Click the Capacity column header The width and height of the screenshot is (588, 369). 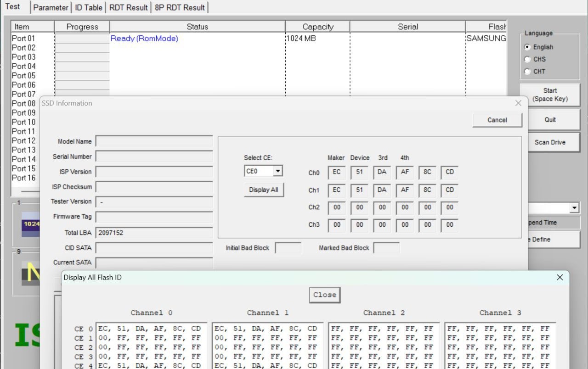pos(317,27)
